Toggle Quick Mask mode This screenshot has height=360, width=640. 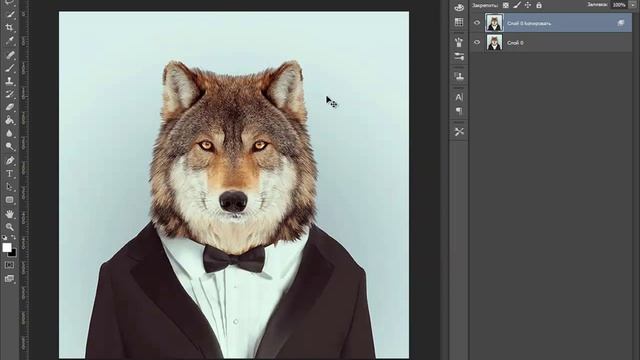point(9,265)
